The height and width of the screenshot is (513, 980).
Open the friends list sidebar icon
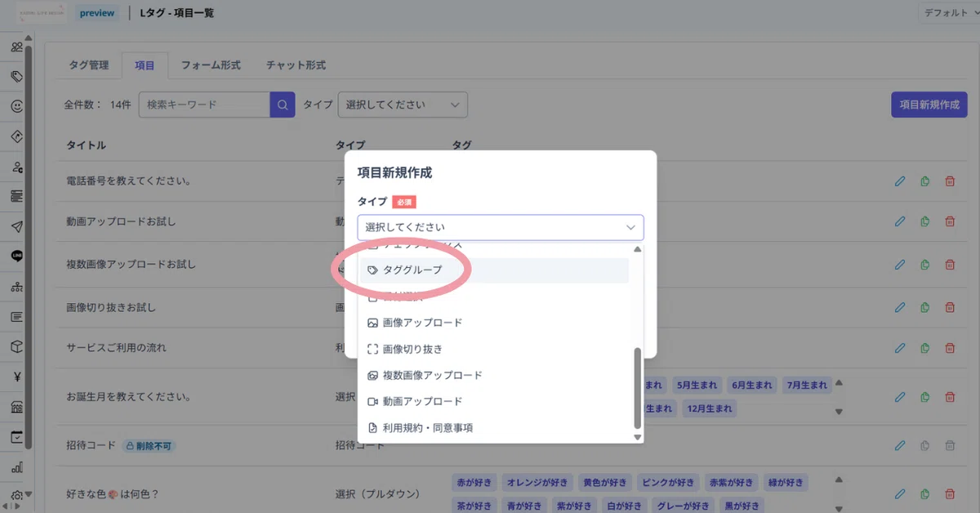pyautogui.click(x=16, y=47)
